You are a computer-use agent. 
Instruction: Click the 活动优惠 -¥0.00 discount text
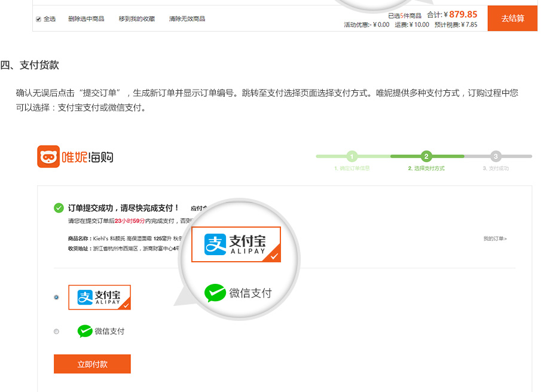[x=366, y=25]
